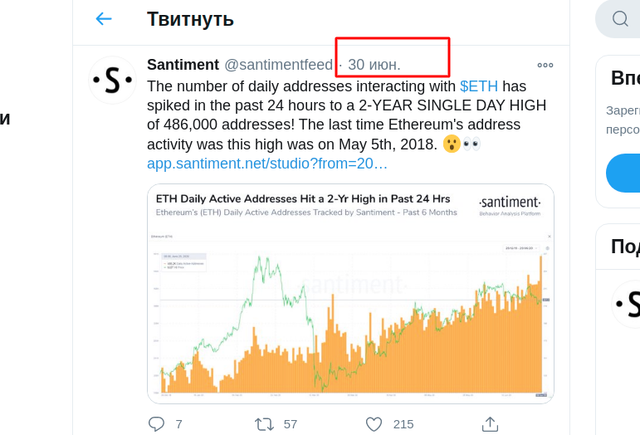Click the small x in chart corner
The image size is (640, 435).
pyautogui.click(x=549, y=236)
